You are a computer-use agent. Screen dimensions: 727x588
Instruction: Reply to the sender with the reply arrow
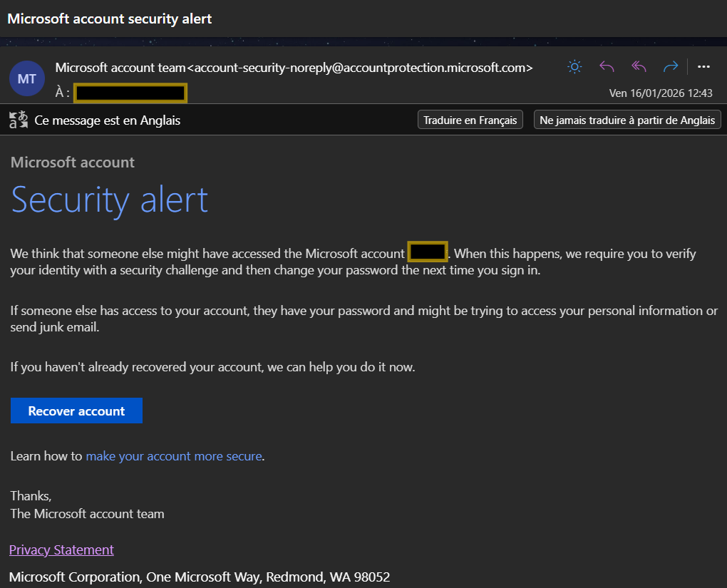(607, 67)
